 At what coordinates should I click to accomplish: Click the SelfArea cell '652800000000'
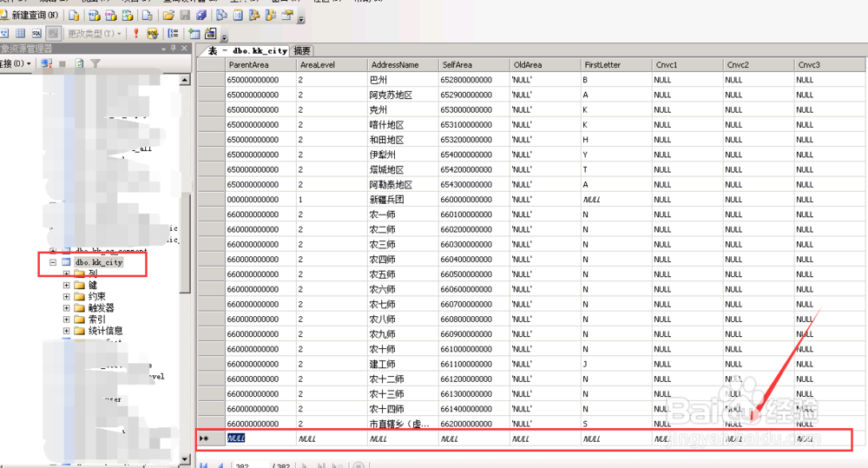(x=474, y=80)
